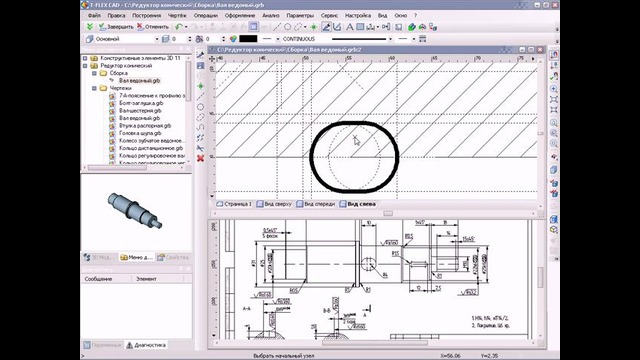
Task: Select 'Болт-заглушка.grb' in tree
Action: point(141,103)
